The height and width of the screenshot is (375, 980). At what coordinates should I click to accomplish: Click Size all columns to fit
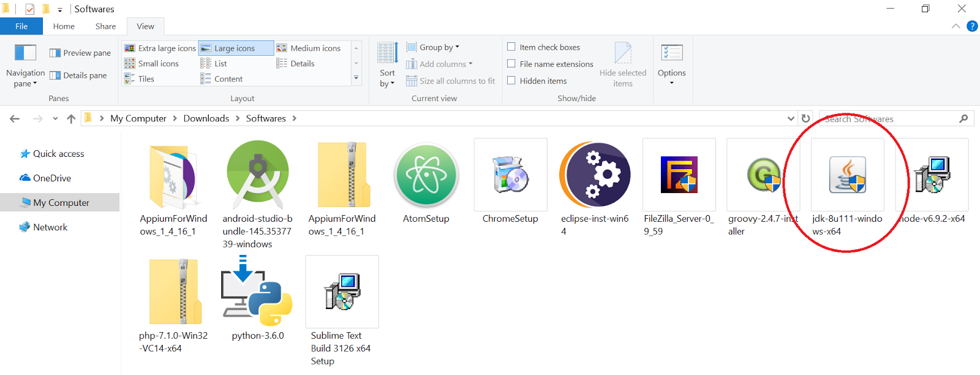[x=451, y=81]
